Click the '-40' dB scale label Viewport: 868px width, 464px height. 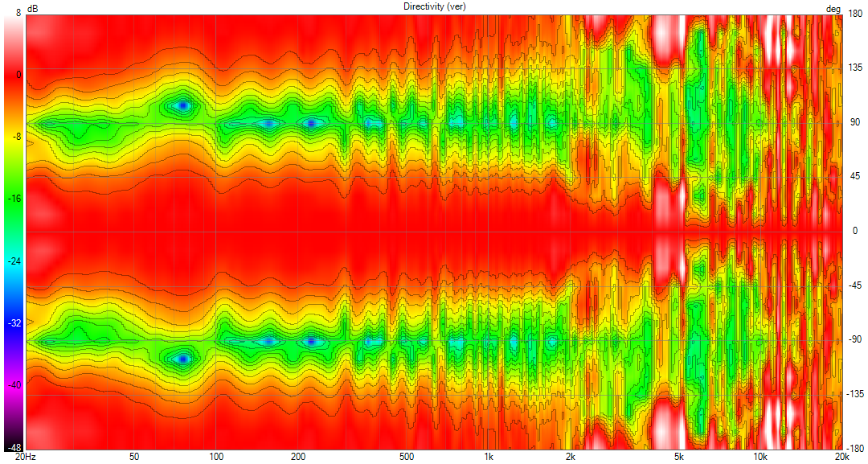[x=15, y=385]
